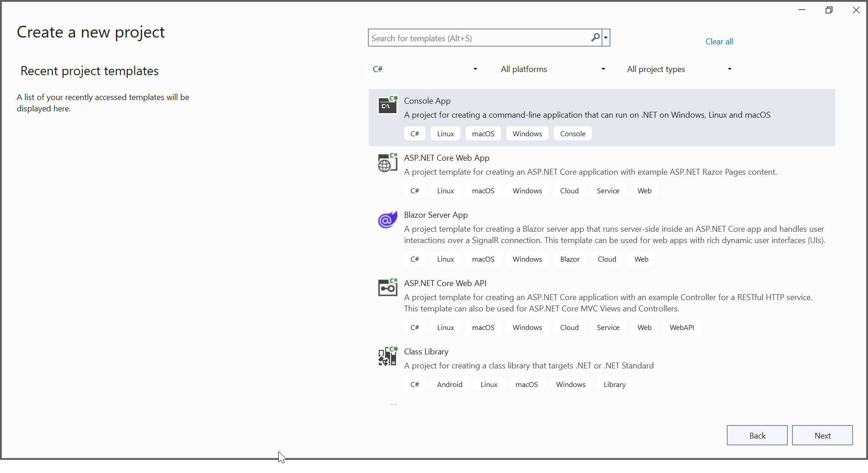
Task: Click the Android tag under Class Library
Action: click(449, 384)
